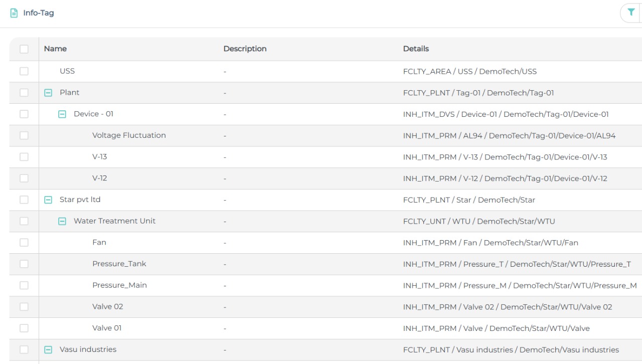Check the USS row checkbox
The image size is (642, 364).
point(24,71)
